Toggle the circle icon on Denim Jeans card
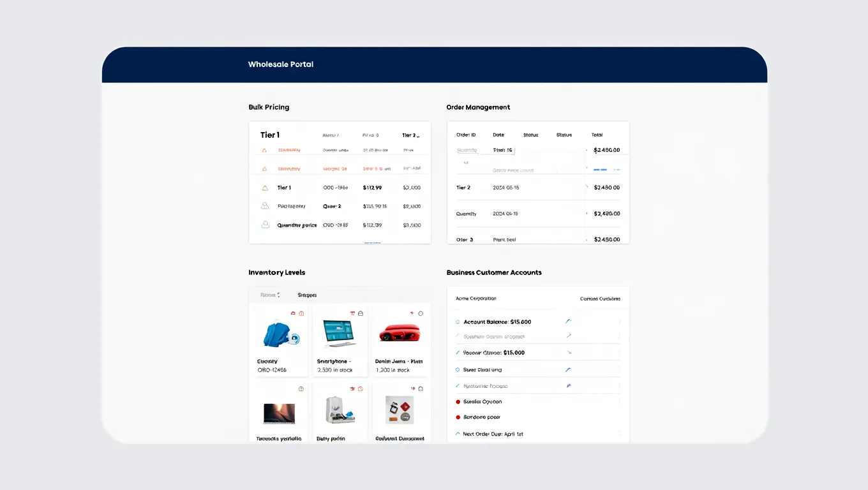 pos(421,313)
